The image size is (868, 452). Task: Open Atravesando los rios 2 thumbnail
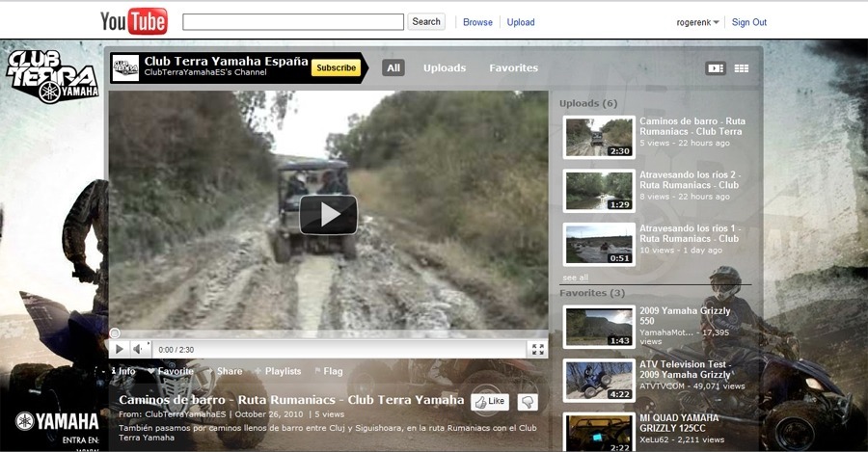598,191
